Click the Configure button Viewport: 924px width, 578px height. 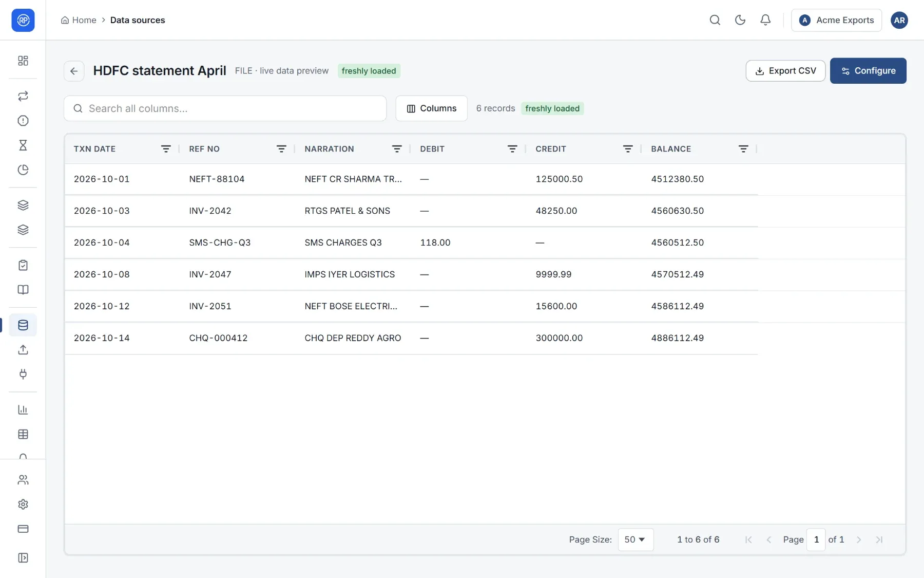[868, 71]
